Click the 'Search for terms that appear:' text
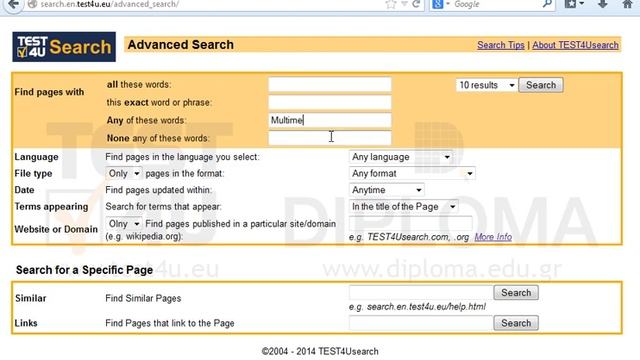Image resolution: width=640 pixels, height=360 pixels. pos(163,207)
